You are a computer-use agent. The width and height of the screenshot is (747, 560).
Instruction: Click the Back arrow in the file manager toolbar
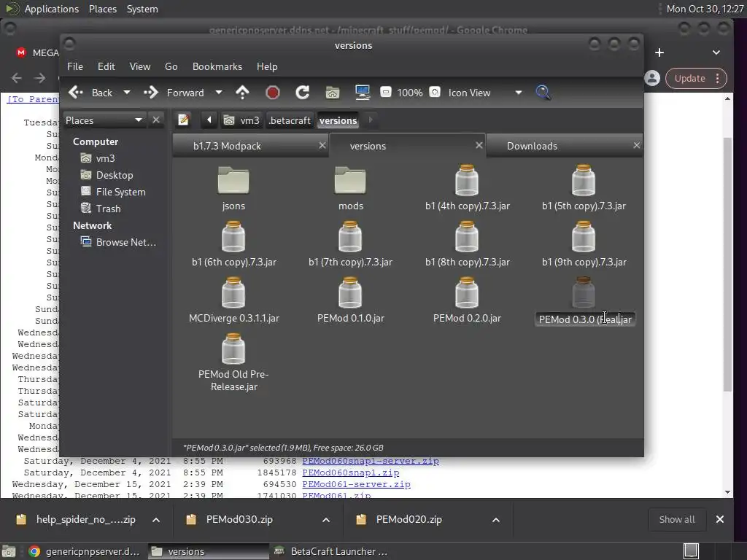coord(90,93)
